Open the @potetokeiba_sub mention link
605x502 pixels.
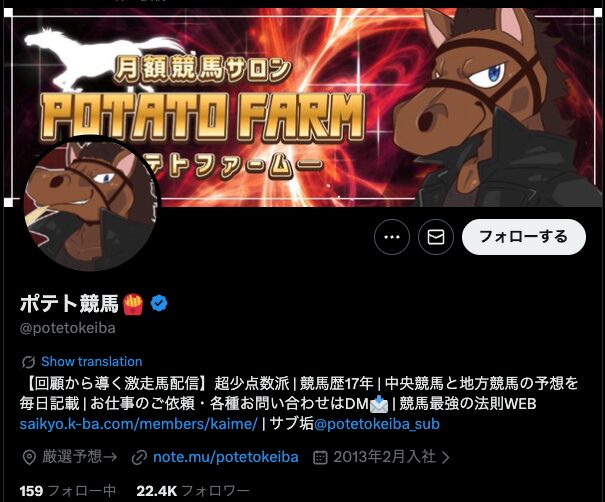tap(377, 424)
